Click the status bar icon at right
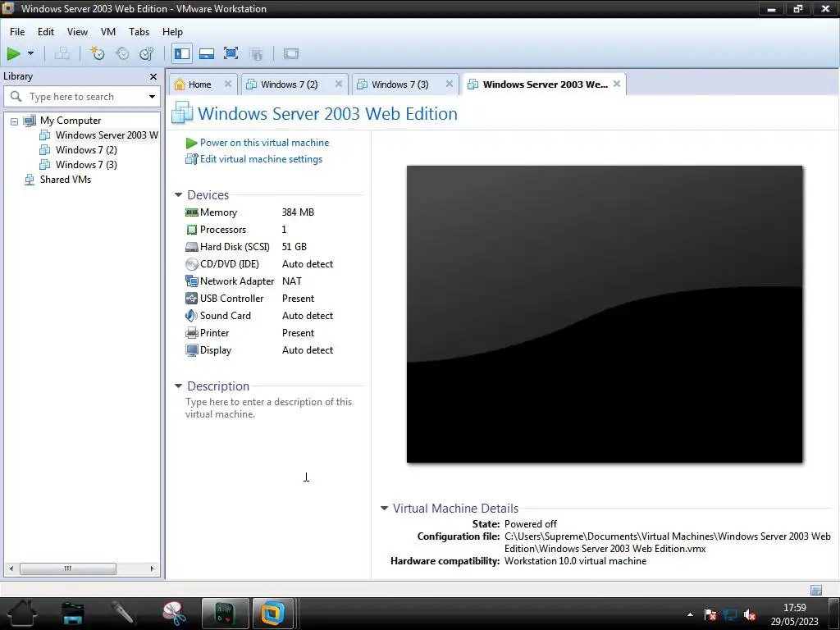 (x=816, y=590)
